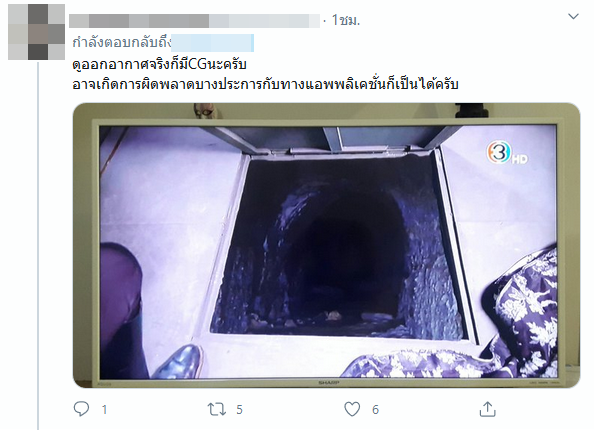
Task: Open the tweet permalink via the 1ชม. timestamp
Action: [x=346, y=20]
